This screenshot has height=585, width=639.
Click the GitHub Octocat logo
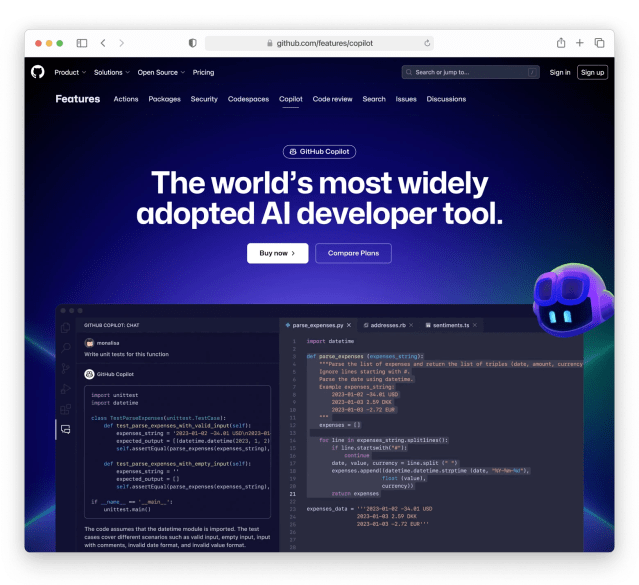pyautogui.click(x=37, y=72)
